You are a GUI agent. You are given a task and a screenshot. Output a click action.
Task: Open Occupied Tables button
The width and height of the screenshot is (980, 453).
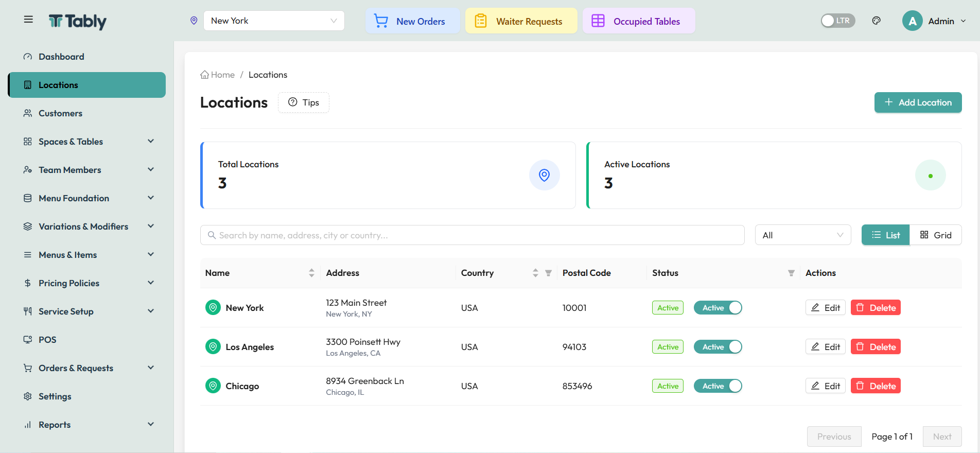tap(639, 21)
